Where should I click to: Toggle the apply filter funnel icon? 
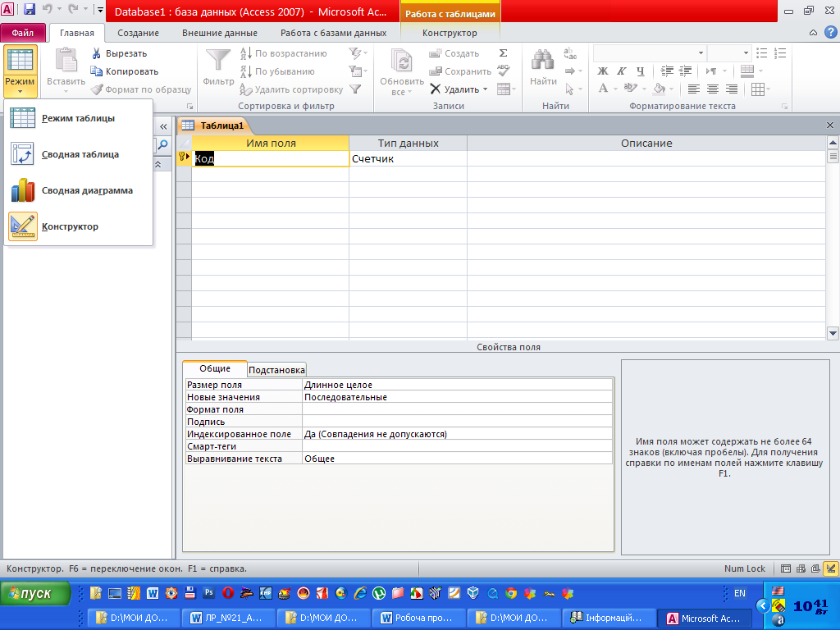coord(354,89)
